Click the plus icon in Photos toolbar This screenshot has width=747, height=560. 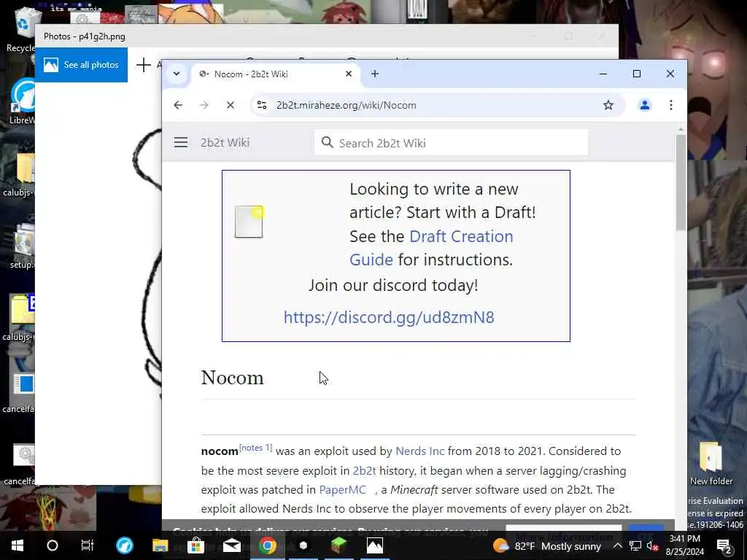click(143, 65)
